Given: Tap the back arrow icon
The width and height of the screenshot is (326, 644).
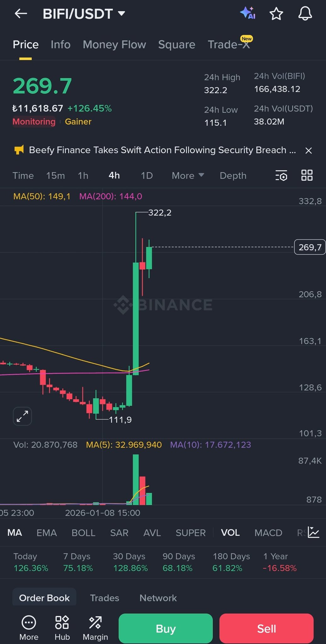Looking at the screenshot, I should pos(21,14).
